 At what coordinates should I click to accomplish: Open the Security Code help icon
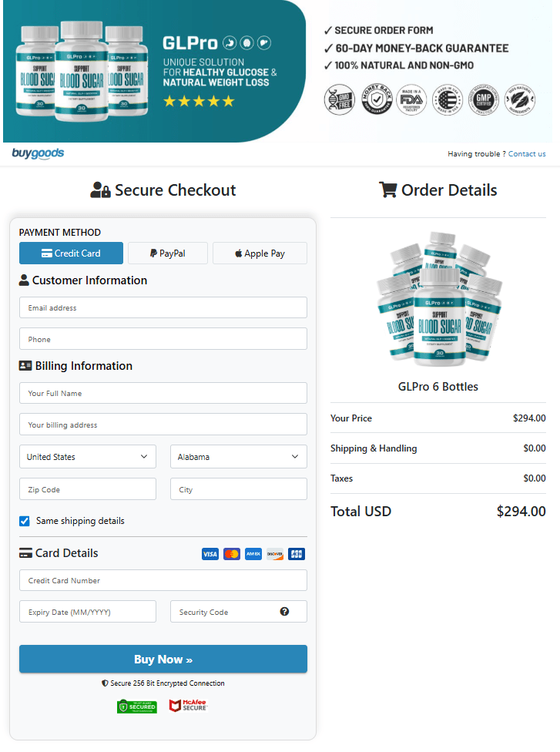tap(284, 611)
